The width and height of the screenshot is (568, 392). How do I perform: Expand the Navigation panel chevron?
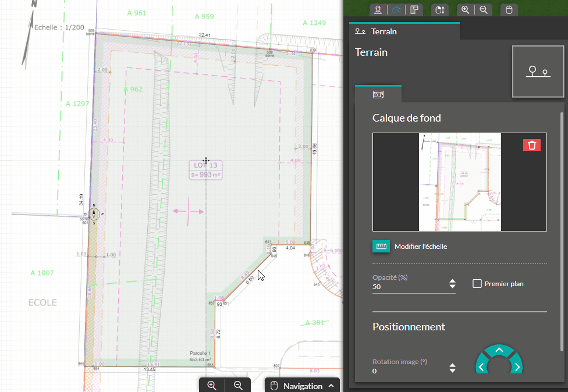[x=331, y=386]
